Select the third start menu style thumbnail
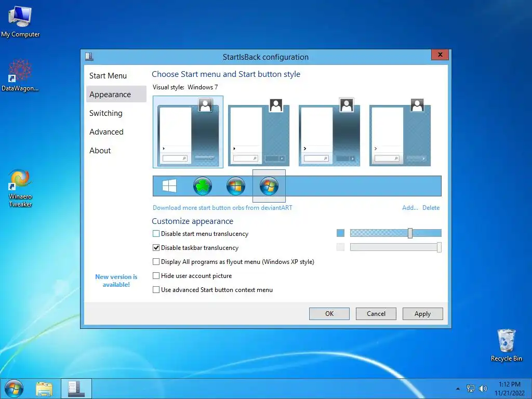Viewport: 532px width, 399px height. pyautogui.click(x=329, y=132)
